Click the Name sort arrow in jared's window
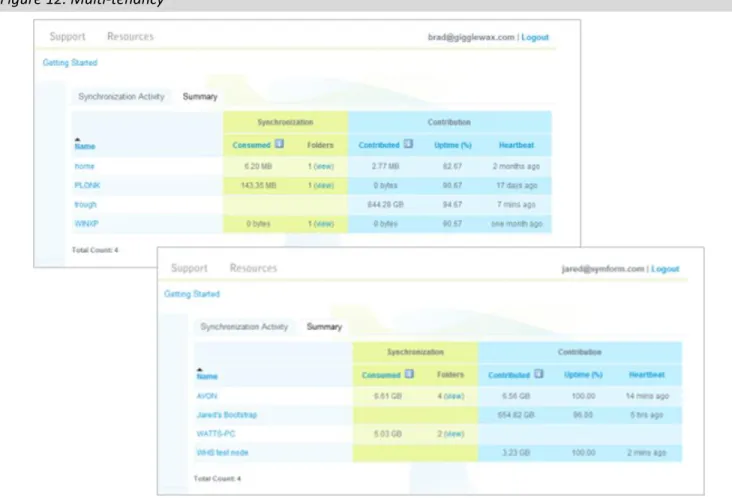Screen dimensions: 732x498 click(x=200, y=369)
